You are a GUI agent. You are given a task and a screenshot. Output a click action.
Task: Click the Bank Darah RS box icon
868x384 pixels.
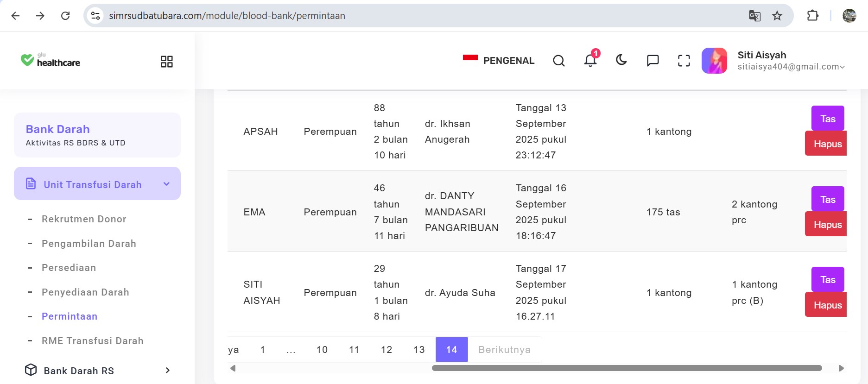[x=31, y=370]
